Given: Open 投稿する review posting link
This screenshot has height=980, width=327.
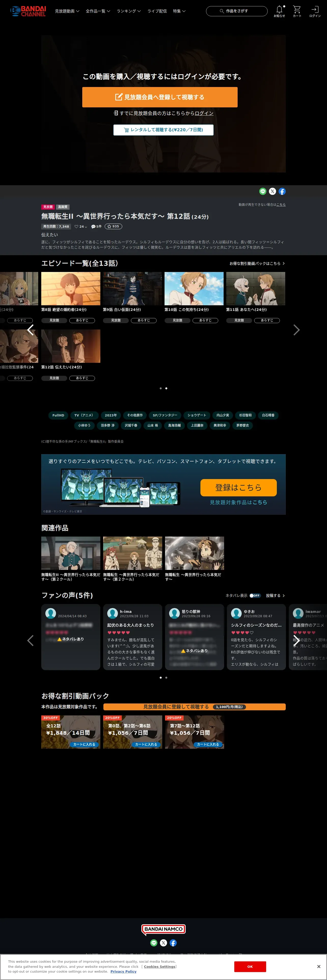Looking at the screenshot, I should coord(275,596).
